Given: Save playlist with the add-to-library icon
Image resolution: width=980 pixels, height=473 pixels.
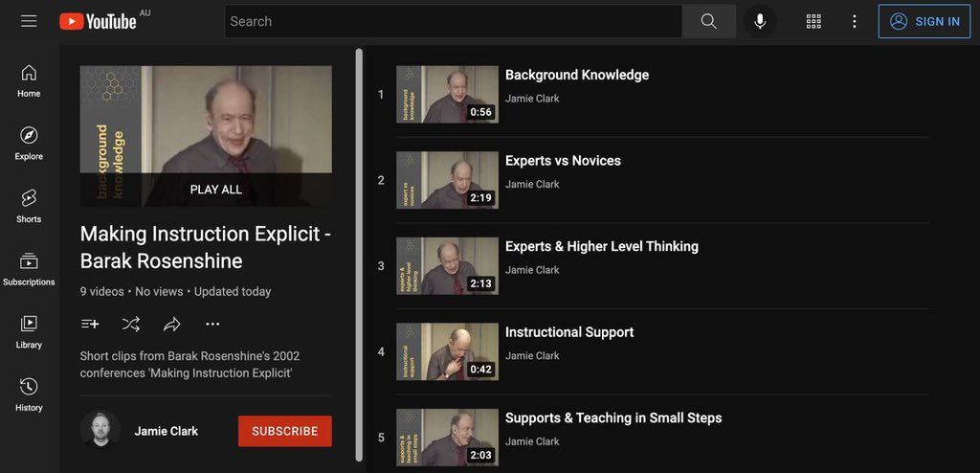Looking at the screenshot, I should tap(90, 324).
